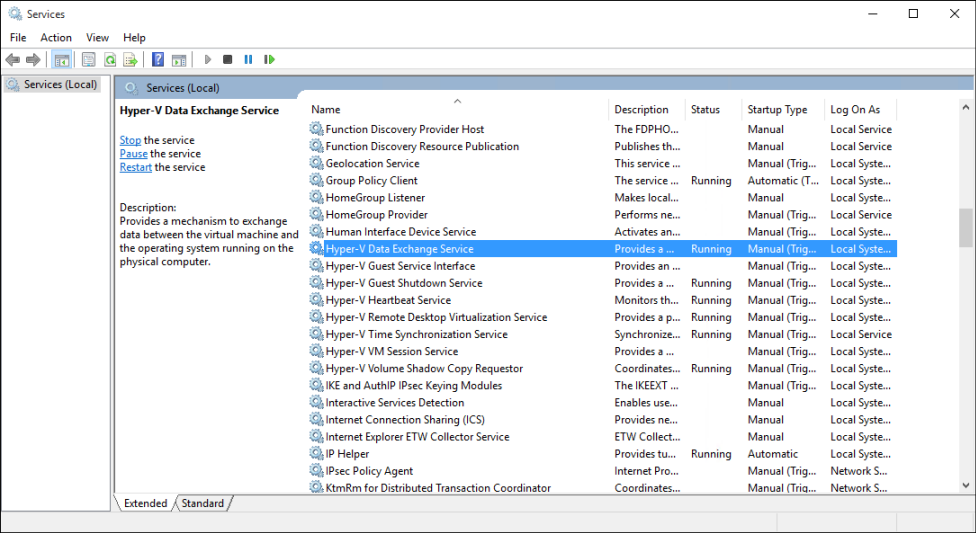
Task: Click scrollbar down arrow in services list
Action: [965, 485]
